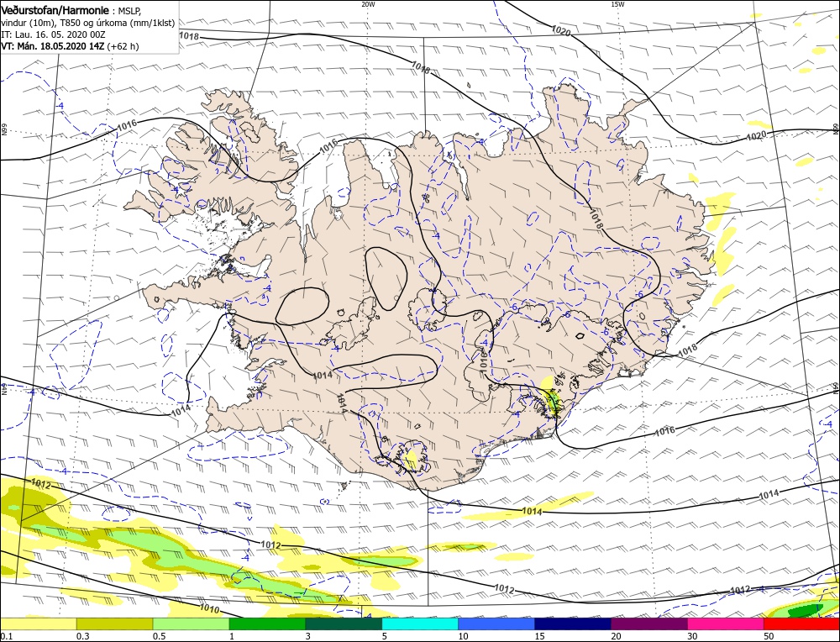Click the legend value '20'
The height and width of the screenshot is (642, 840).
[x=615, y=636]
